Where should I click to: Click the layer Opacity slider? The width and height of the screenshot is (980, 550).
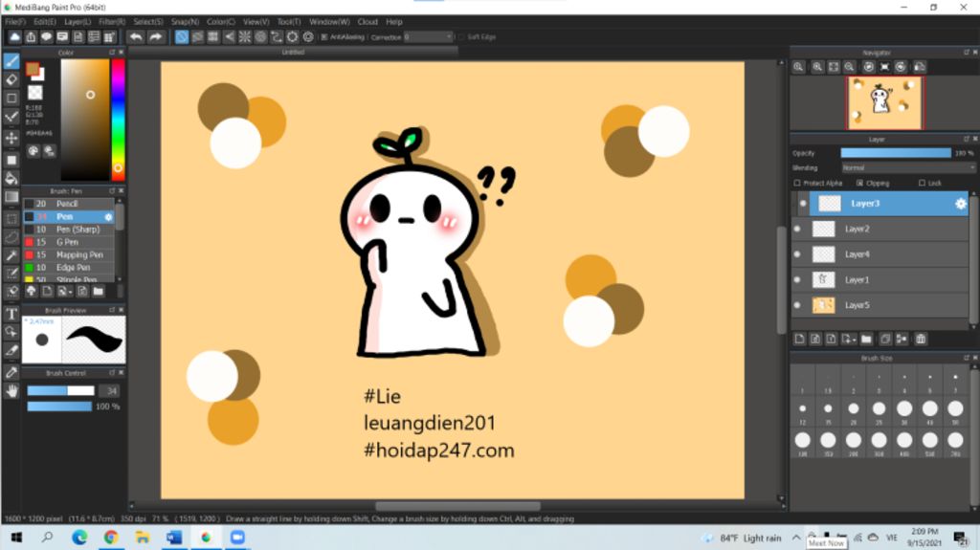(x=896, y=152)
